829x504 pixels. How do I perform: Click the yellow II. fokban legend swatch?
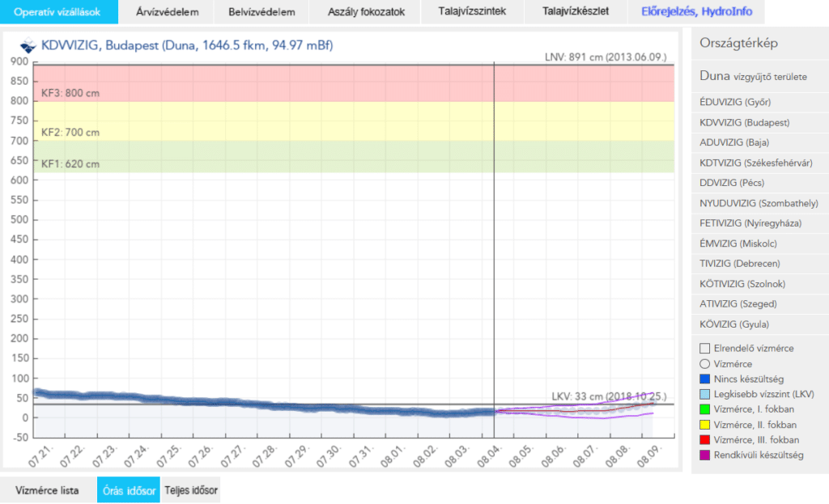[705, 425]
